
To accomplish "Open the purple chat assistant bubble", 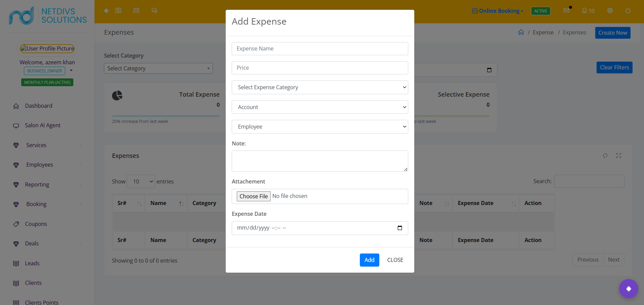I will tap(629, 289).
